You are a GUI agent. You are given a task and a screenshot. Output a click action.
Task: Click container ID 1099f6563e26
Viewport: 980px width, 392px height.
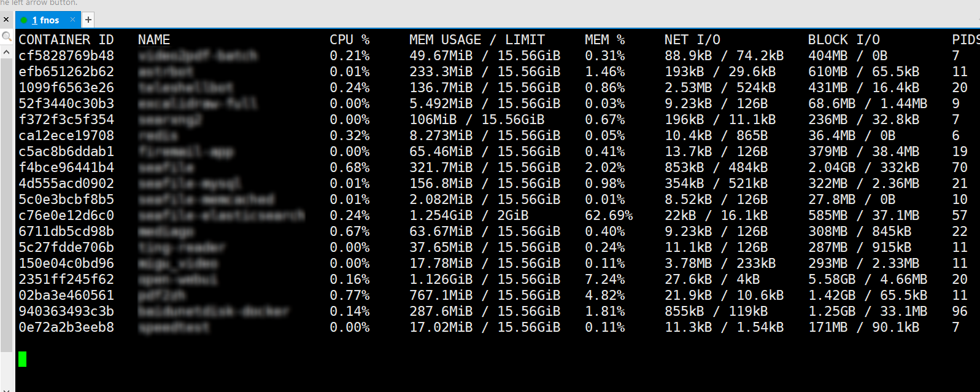[66, 88]
